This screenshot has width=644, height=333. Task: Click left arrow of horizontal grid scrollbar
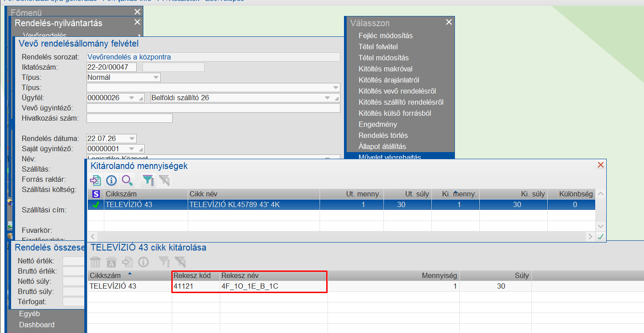(93, 236)
